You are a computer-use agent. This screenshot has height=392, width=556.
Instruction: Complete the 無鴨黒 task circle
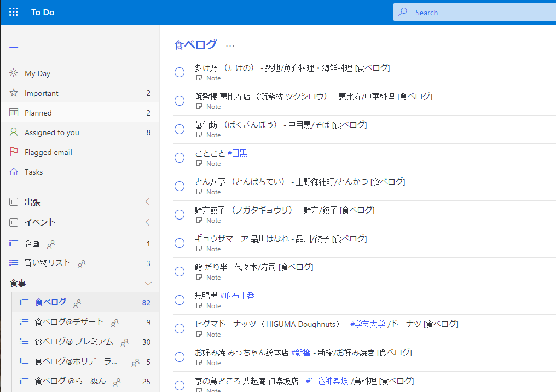click(179, 300)
